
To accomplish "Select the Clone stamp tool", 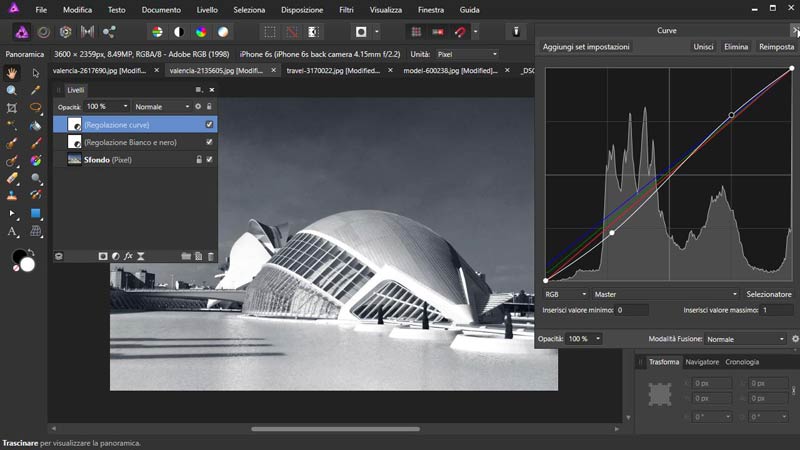I will (x=12, y=195).
